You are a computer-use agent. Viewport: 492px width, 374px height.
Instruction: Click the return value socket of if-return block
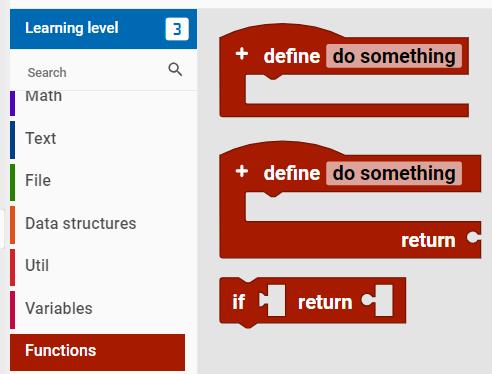pos(377,300)
